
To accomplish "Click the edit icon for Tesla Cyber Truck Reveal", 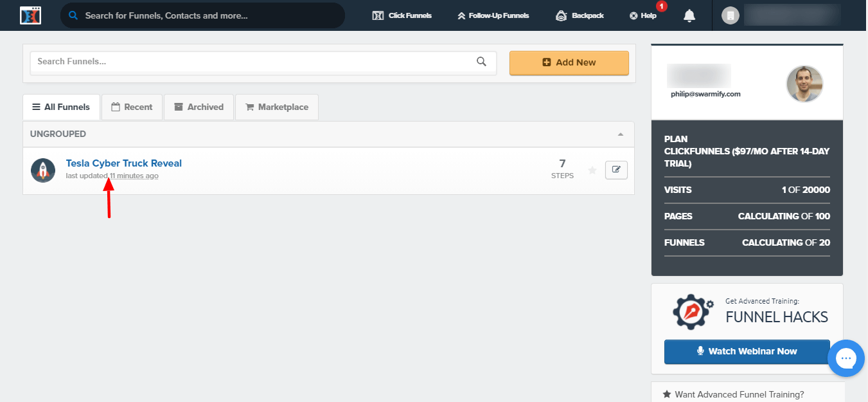I will 616,170.
